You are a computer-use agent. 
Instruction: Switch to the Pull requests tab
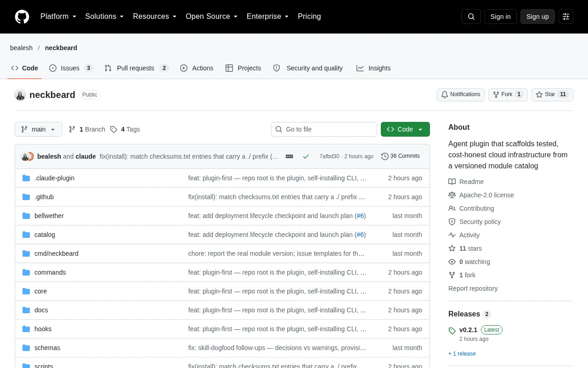click(x=136, y=68)
